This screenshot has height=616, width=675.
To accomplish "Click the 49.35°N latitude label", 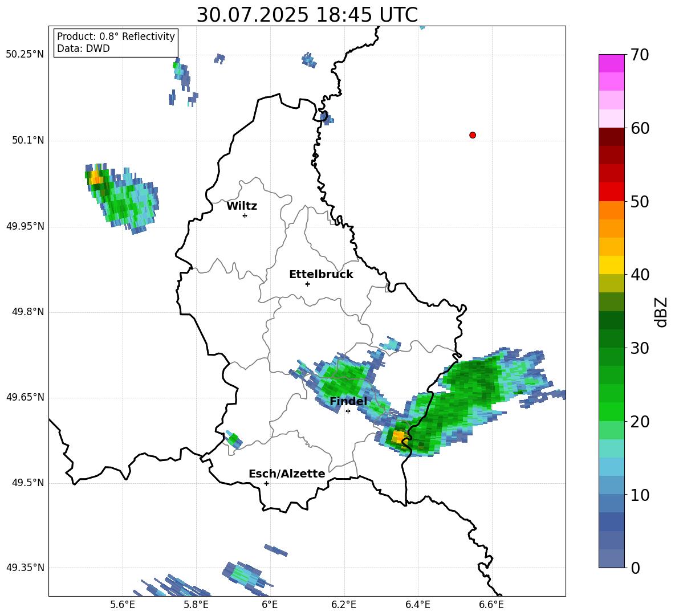I will tap(25, 568).
